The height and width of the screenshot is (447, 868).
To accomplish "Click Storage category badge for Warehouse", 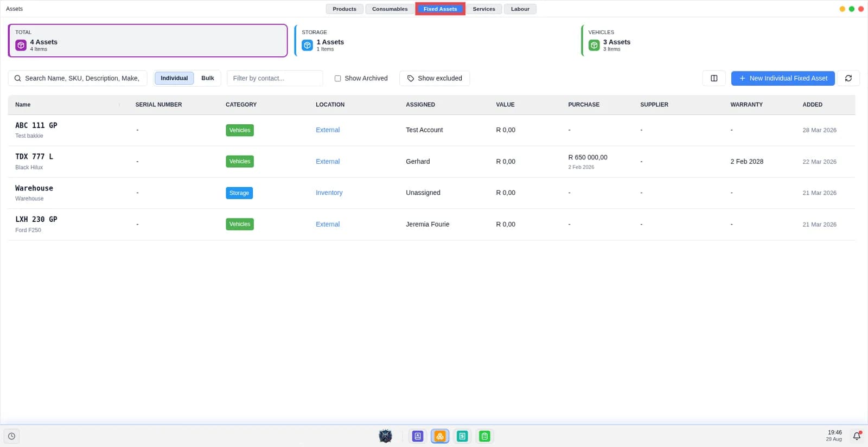I will pos(239,193).
